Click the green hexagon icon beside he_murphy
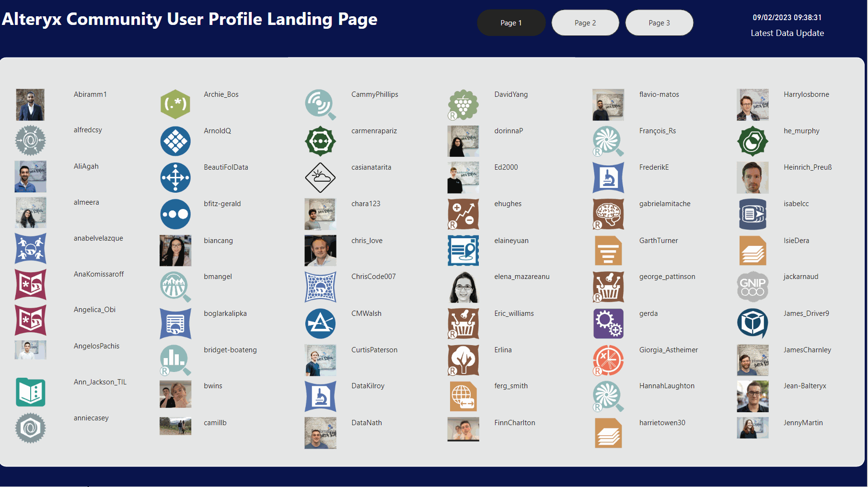This screenshot has height=487, width=868. click(x=752, y=141)
